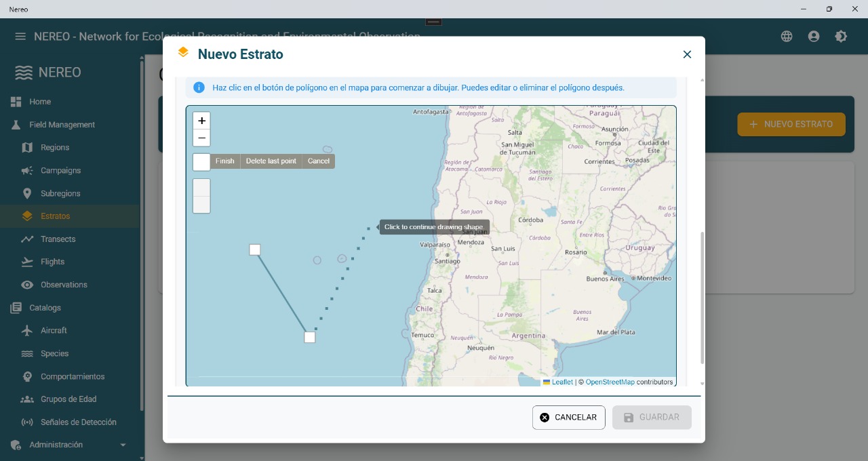Click the first polygon vertex marker
The width and height of the screenshot is (868, 461).
pyautogui.click(x=255, y=250)
